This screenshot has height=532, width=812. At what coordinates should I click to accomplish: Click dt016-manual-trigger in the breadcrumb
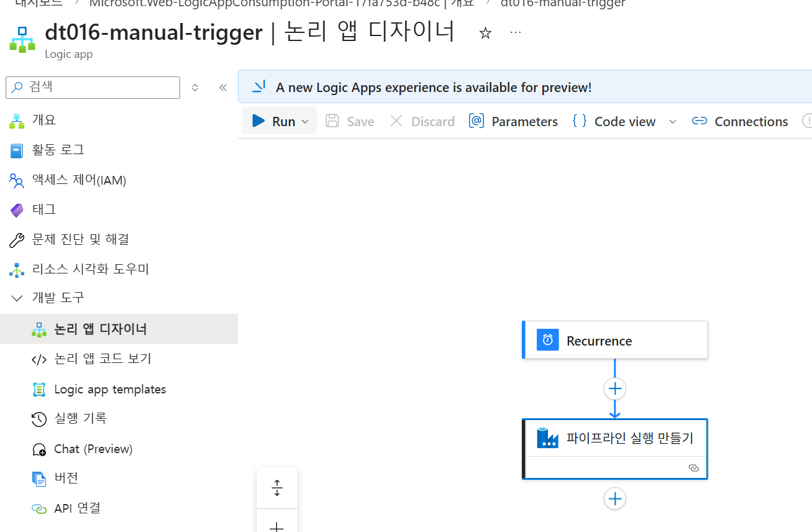coord(563,3)
